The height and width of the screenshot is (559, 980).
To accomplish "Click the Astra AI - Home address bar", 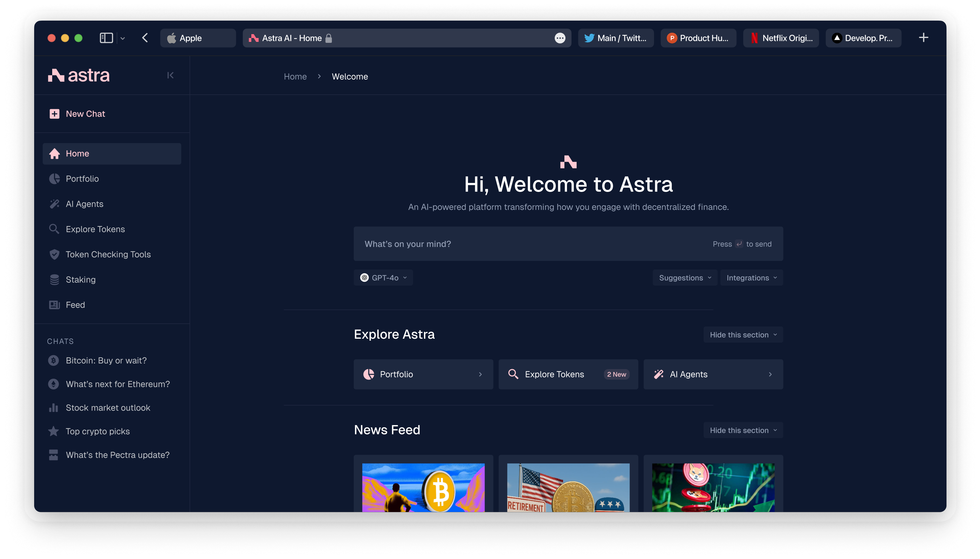I will (407, 38).
